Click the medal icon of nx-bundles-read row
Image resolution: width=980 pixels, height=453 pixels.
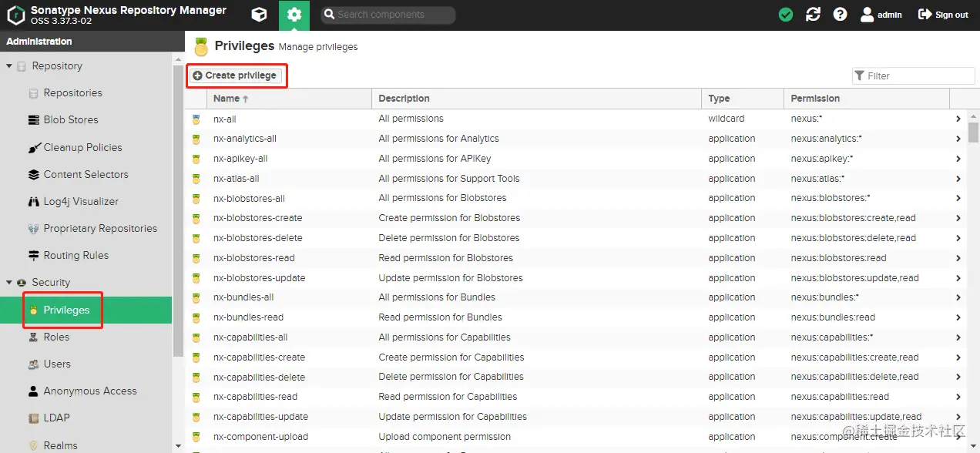tap(196, 317)
